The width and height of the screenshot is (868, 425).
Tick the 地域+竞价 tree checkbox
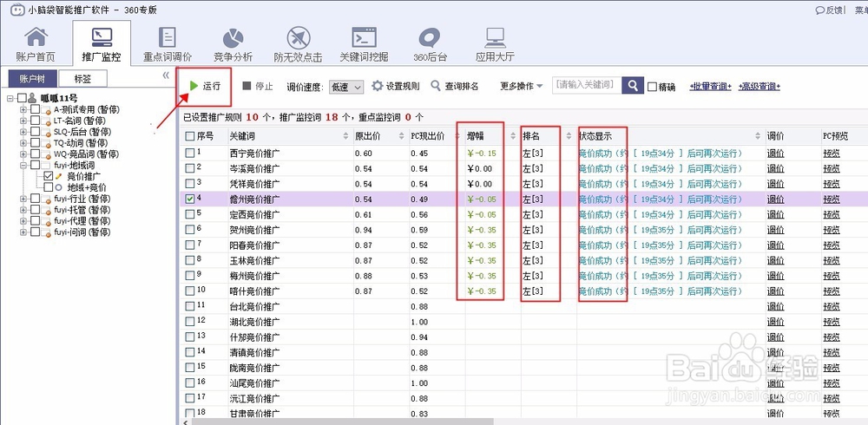pos(48,187)
